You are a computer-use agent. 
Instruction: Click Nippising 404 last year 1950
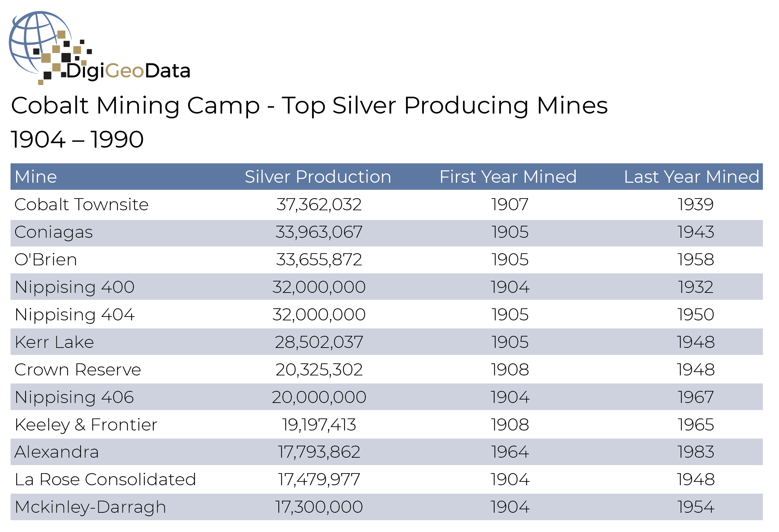[695, 315]
